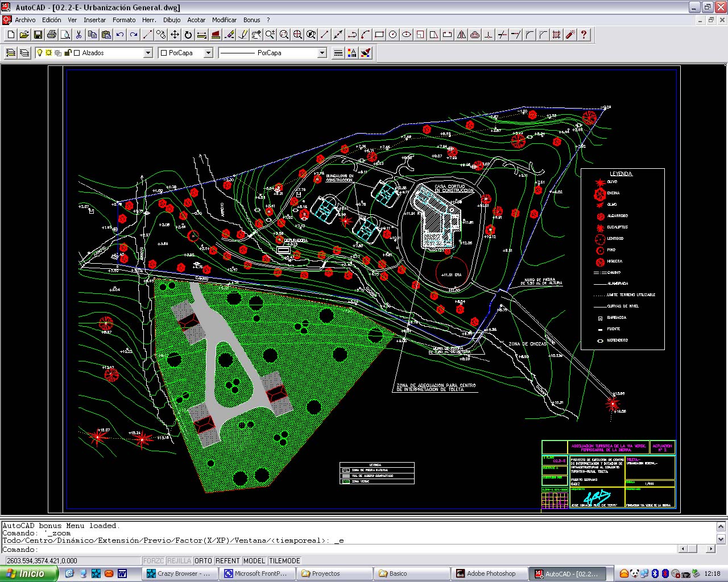Toggle ORTO mode in status bar

click(x=203, y=561)
